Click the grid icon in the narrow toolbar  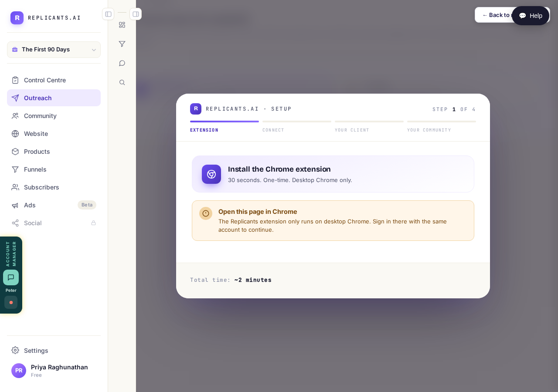[x=122, y=25]
